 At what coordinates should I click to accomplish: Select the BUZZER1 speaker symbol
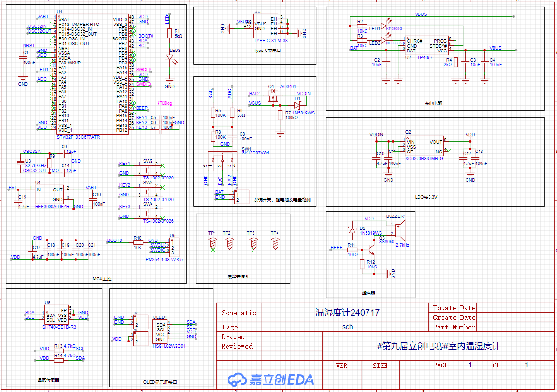(400, 230)
